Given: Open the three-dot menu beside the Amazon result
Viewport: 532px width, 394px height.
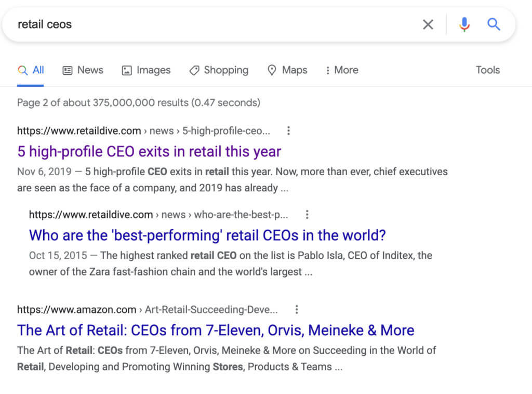Looking at the screenshot, I should pyautogui.click(x=297, y=309).
